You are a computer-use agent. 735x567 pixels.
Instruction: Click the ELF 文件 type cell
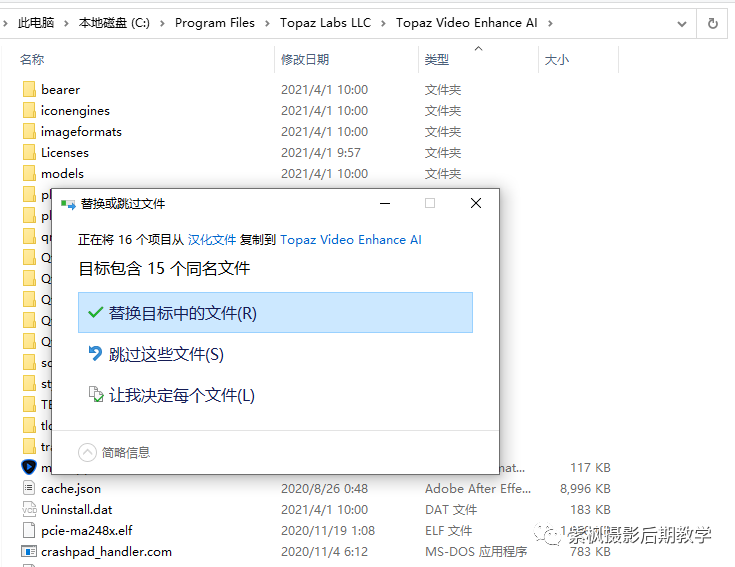(449, 530)
